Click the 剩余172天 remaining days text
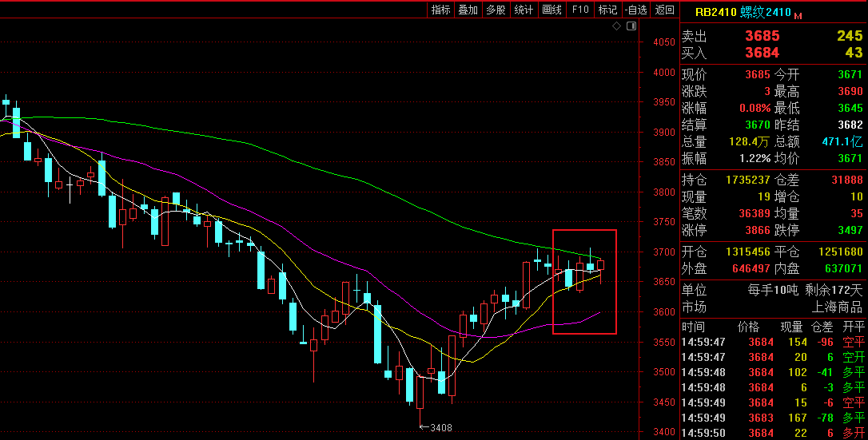 click(834, 290)
